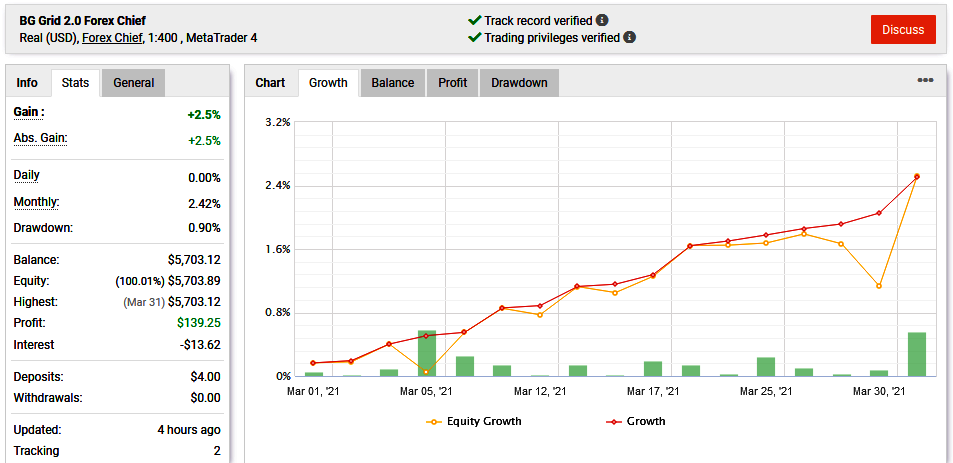Click the Balance value $5,703.12
This screenshot has width=953, height=463.
tap(194, 260)
